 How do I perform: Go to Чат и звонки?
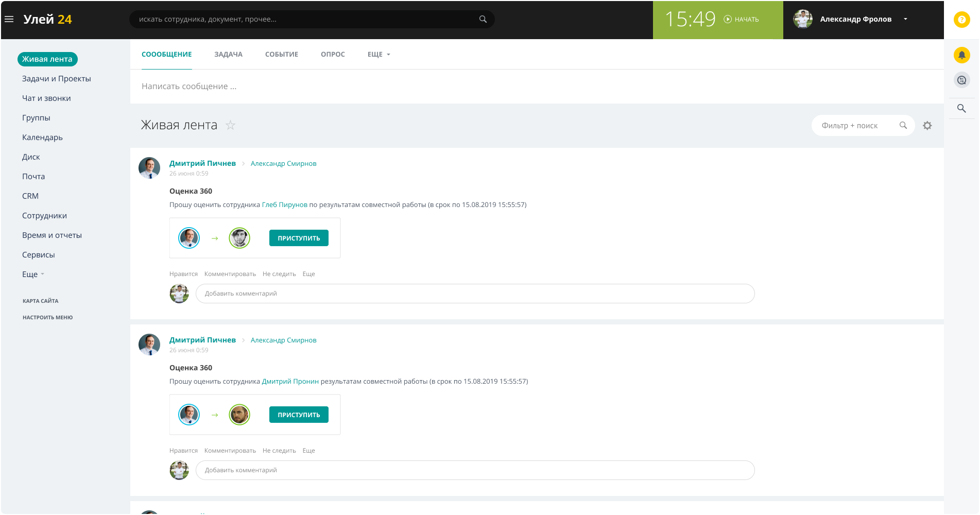[46, 98]
